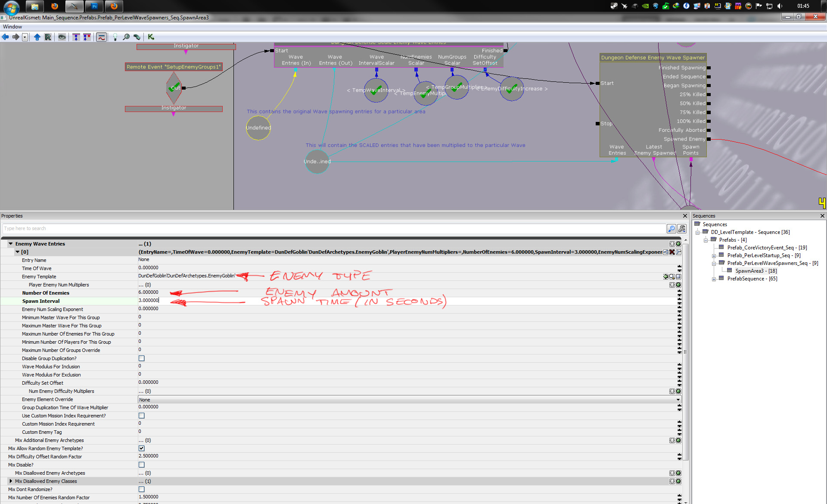Viewport: 827px width, 504px height.
Task: Increment Time Of Wave spinner
Action: point(679,266)
